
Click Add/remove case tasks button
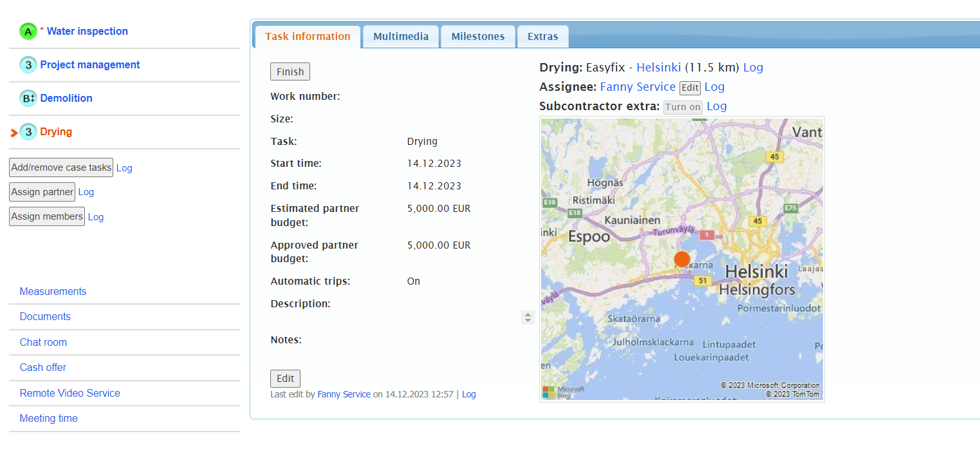[x=61, y=167]
